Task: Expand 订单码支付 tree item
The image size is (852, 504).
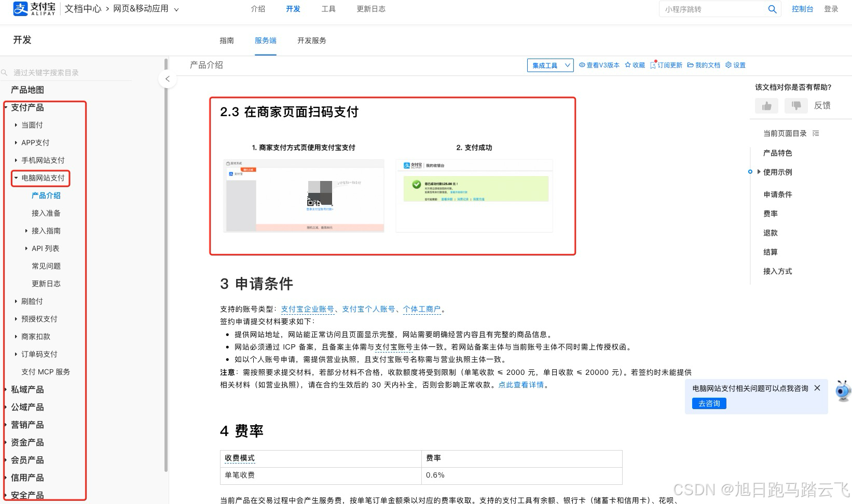Action: pos(16,354)
